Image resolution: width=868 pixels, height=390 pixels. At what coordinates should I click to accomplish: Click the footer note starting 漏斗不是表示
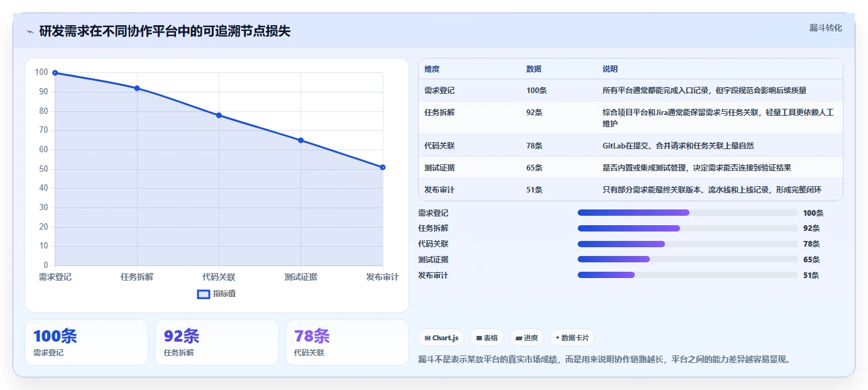[604, 360]
